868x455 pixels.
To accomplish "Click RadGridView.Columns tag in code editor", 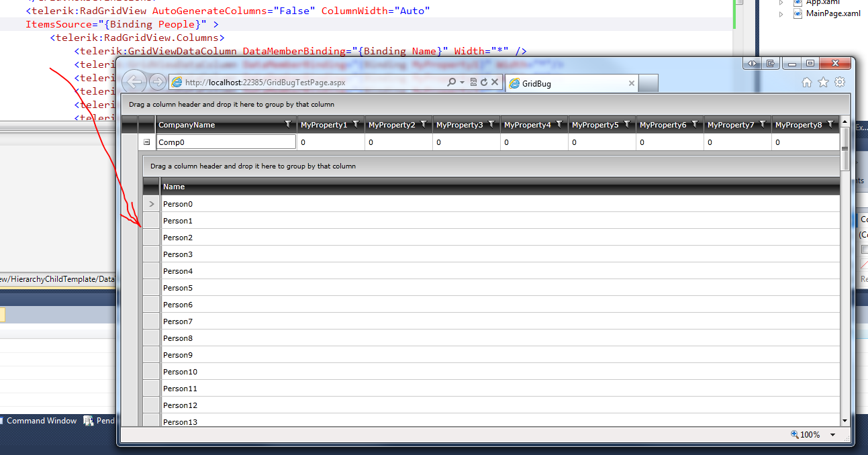I will (137, 38).
